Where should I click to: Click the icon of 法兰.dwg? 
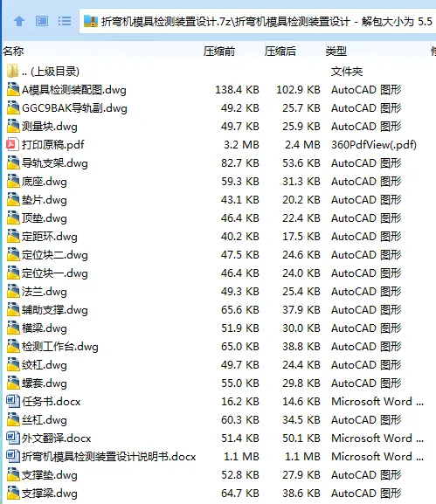[13, 291]
